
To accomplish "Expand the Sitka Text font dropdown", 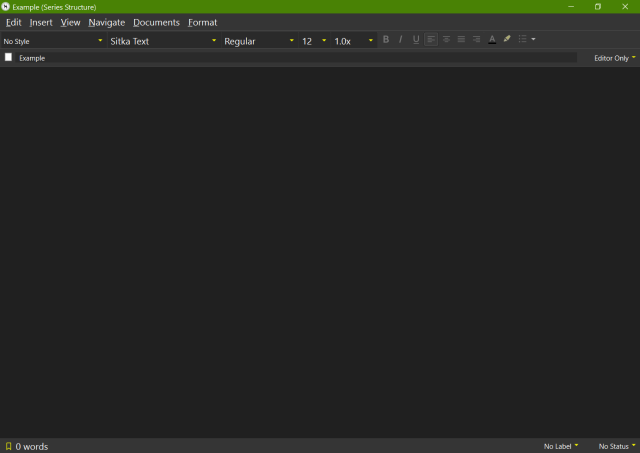I will tap(163, 41).
